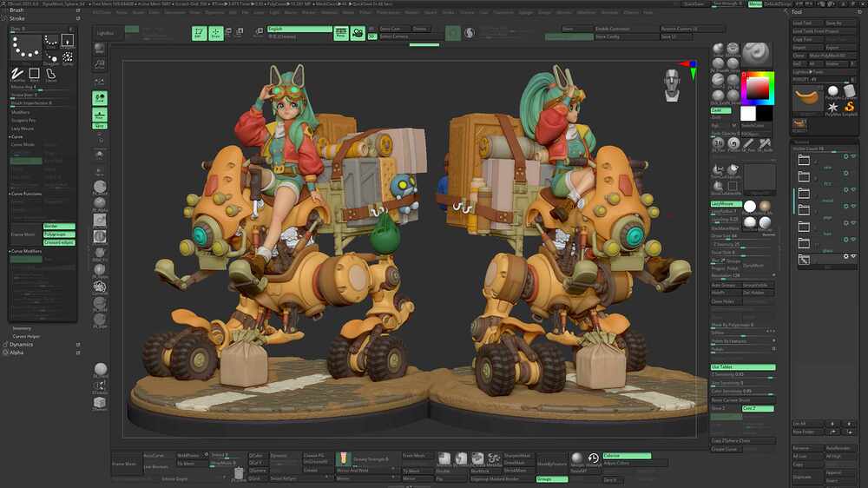Click the half-shaded sphere icon in top shelf

pos(470,33)
